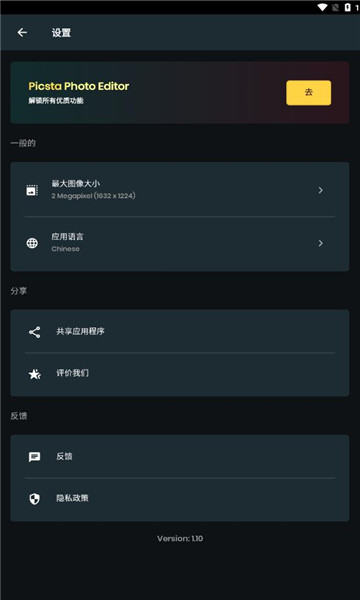Image resolution: width=360 pixels, height=600 pixels.
Task: Open the 隐私政策 entry
Action: (180, 499)
